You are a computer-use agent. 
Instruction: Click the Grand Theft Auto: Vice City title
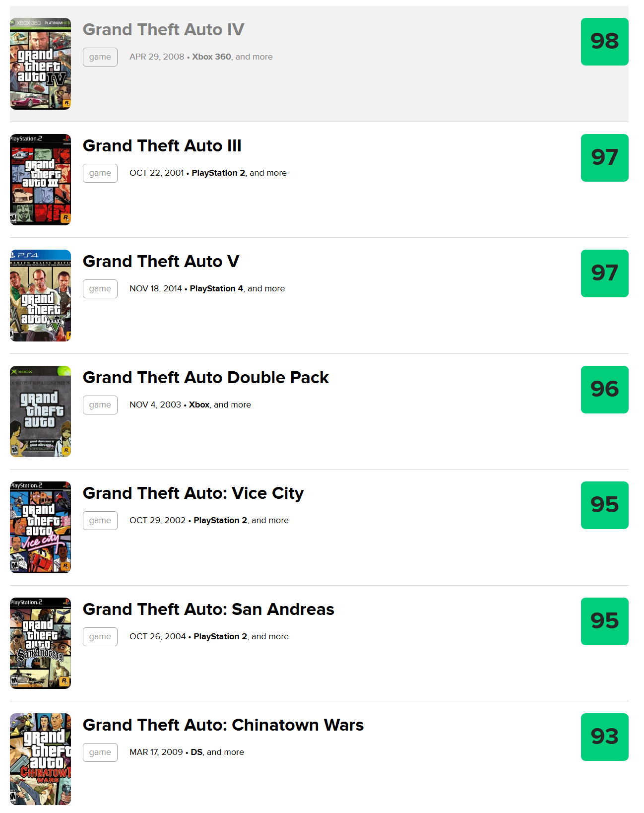(193, 493)
